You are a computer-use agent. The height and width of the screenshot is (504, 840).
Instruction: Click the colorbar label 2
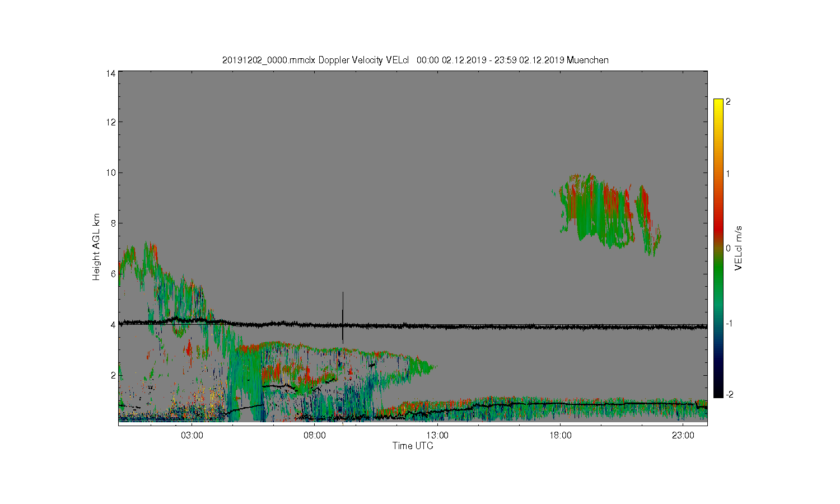pyautogui.click(x=728, y=102)
